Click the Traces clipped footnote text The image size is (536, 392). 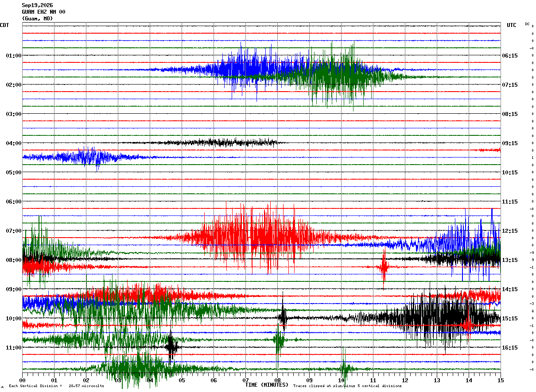[347, 386]
